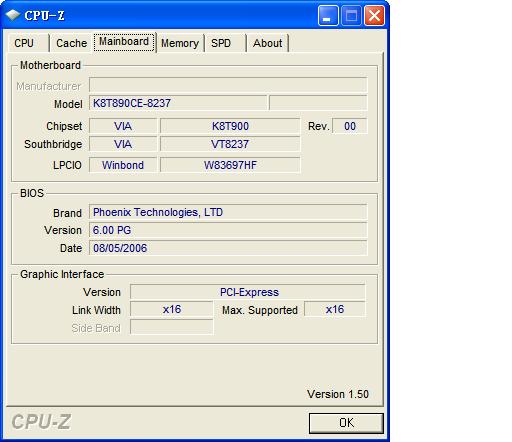
Task: Click the CPU-Z diamond title bar icon
Action: point(13,15)
